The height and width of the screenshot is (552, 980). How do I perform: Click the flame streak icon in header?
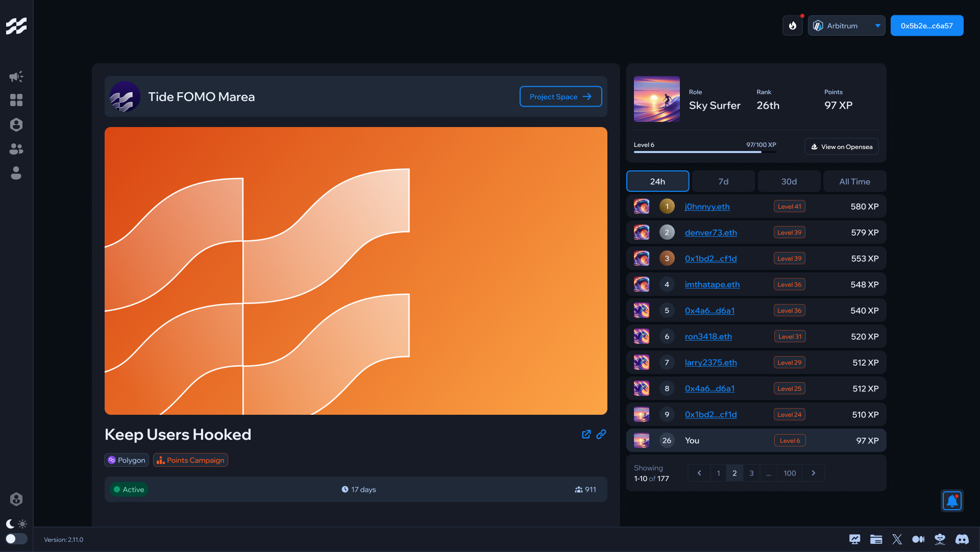[x=793, y=26]
